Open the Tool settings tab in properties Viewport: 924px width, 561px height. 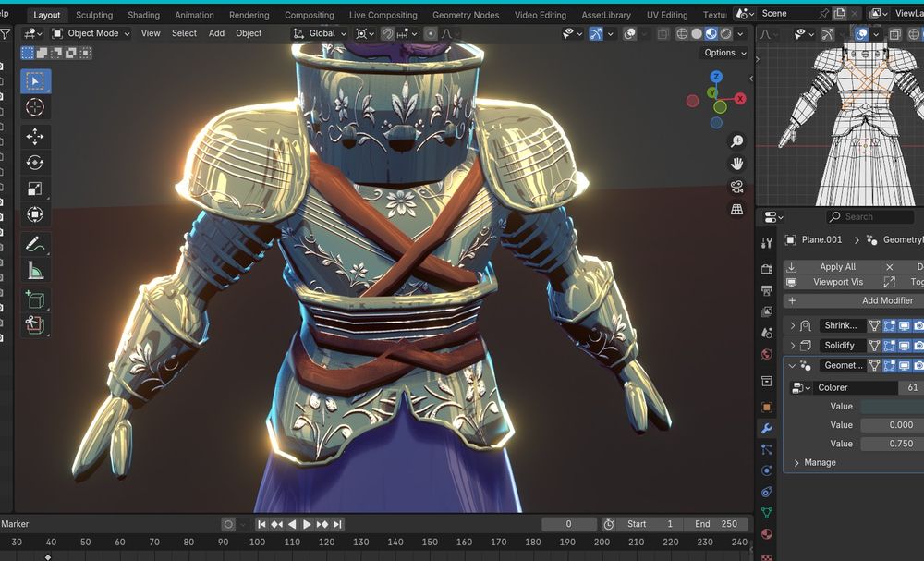coord(767,243)
